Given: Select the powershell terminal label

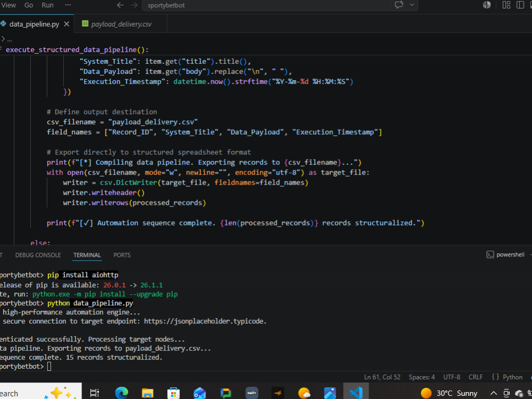Looking at the screenshot, I should point(510,254).
